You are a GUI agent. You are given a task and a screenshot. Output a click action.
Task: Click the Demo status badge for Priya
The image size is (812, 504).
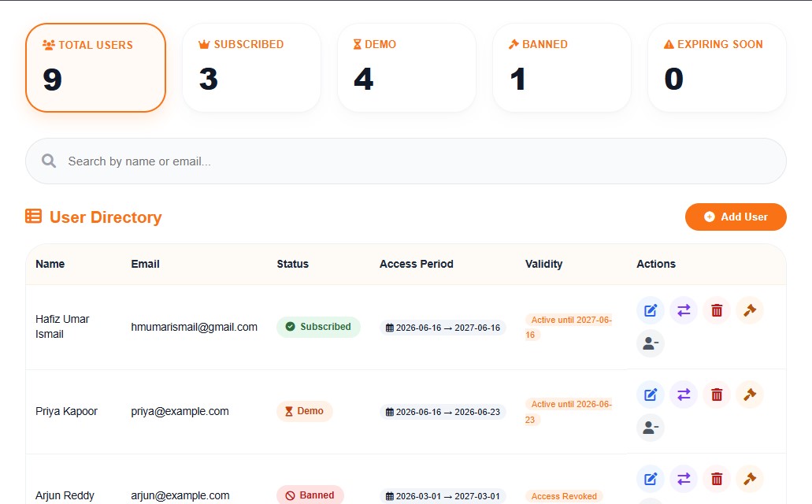tap(305, 411)
